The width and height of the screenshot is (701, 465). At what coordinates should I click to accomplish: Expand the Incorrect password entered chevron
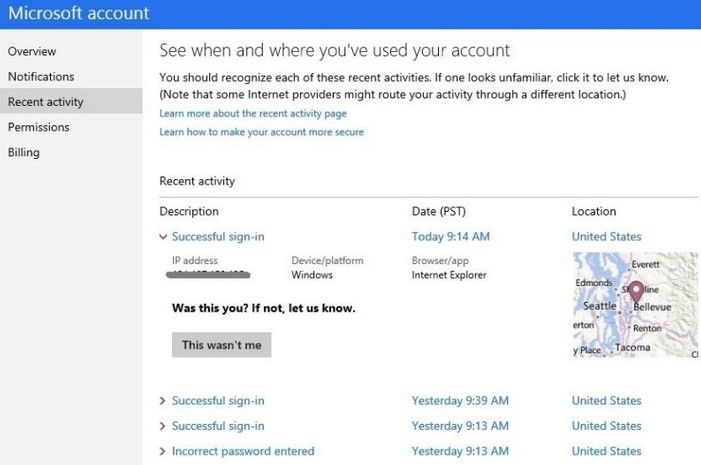(x=163, y=451)
